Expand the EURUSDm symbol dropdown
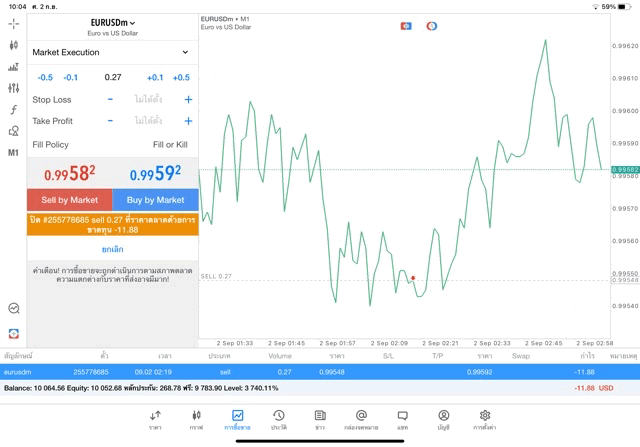 pos(113,23)
